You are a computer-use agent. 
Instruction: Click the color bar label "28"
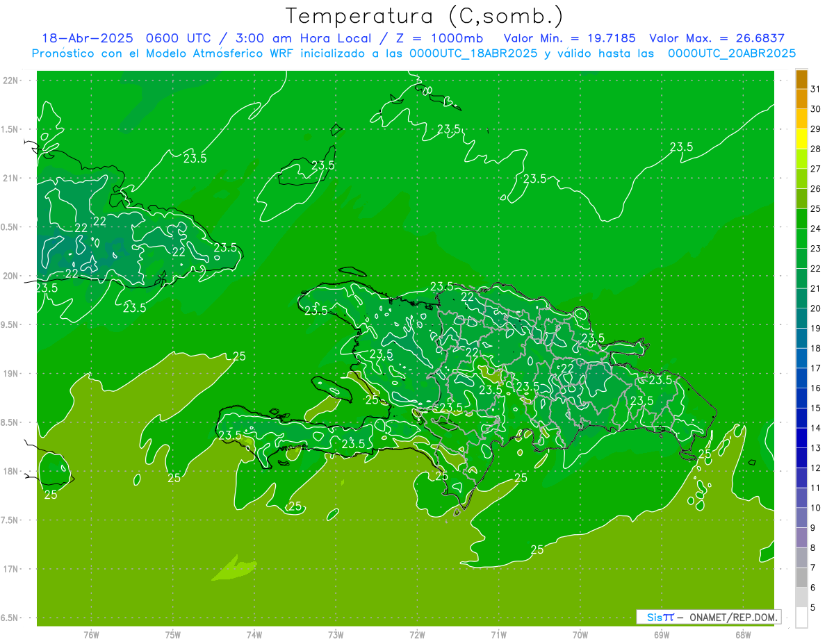click(x=816, y=149)
